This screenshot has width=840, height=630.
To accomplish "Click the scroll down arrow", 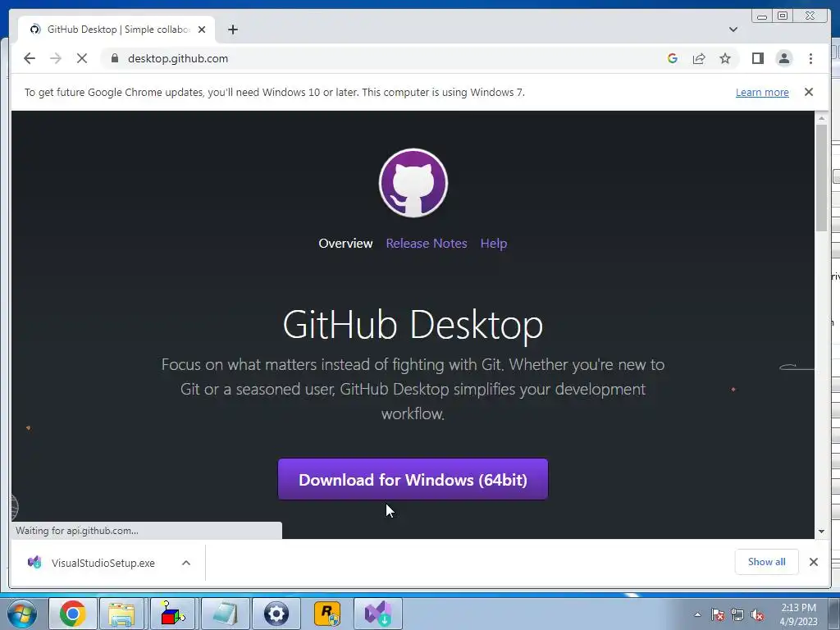I will tap(821, 532).
